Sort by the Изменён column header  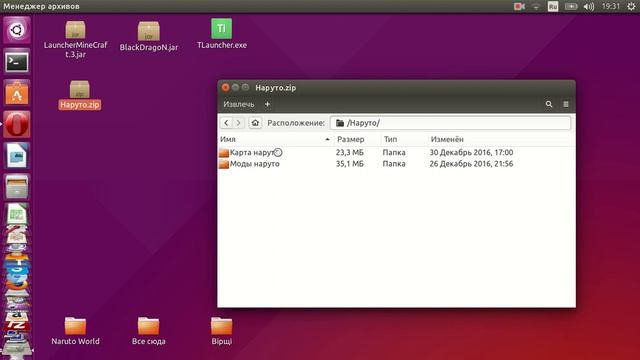tap(501, 140)
